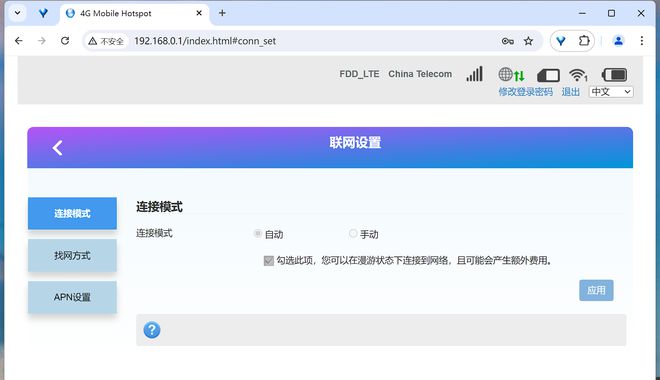Close the 4G Mobile Hotspot tab
This screenshot has height=380, width=660.
pyautogui.click(x=199, y=13)
